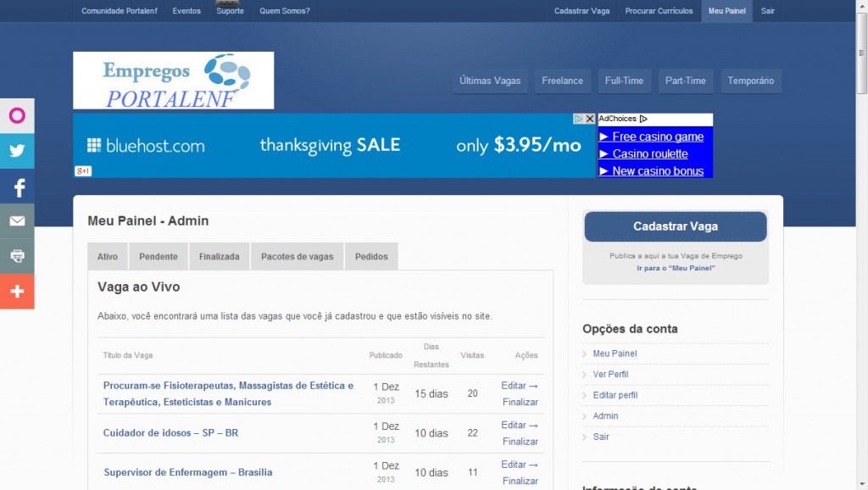Open Admin account option
The height and width of the screenshot is (490, 868).
[x=605, y=415]
